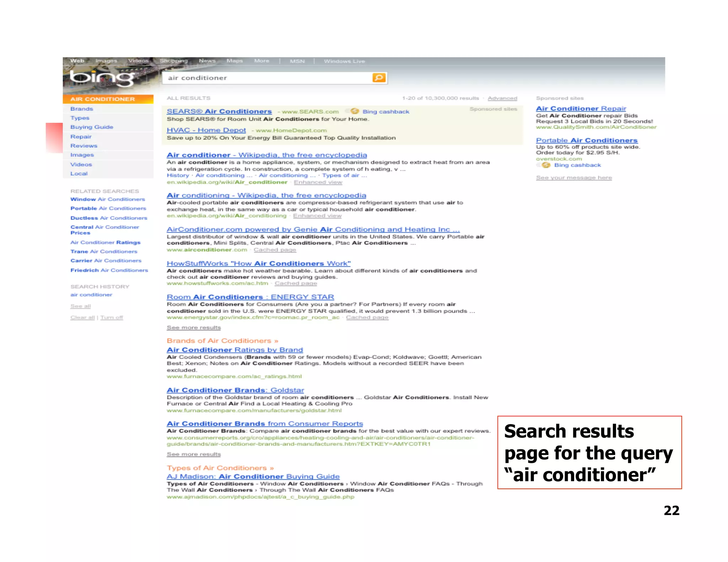Click Enhanced view for en.wikipedia.org/wiki/Air_conditioner

point(318,182)
